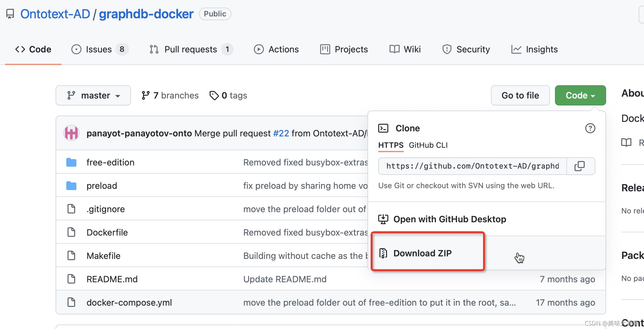
Task: Open the graphdb-docker repository link
Action: pos(146,14)
